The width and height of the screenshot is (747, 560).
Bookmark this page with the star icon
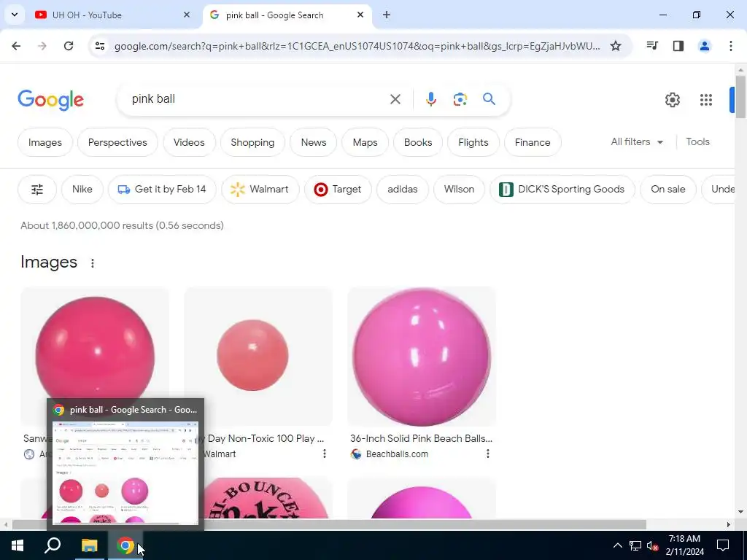pyautogui.click(x=616, y=46)
